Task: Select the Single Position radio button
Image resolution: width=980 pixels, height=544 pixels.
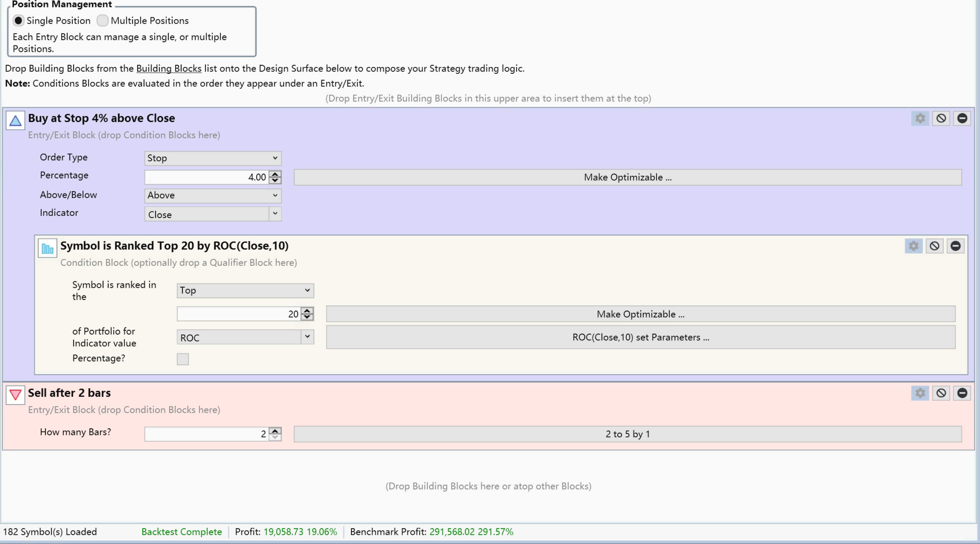Action: (x=18, y=20)
